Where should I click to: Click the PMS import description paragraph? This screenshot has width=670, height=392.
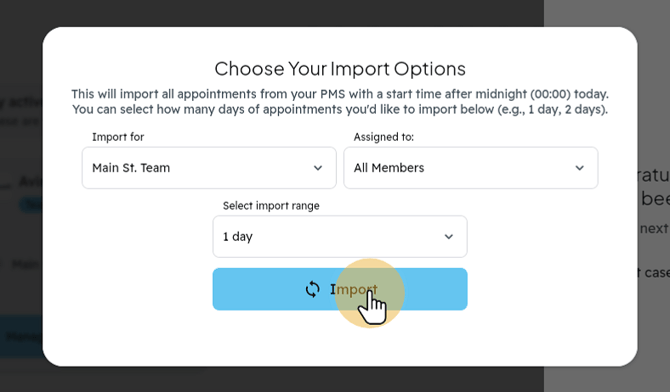340,102
